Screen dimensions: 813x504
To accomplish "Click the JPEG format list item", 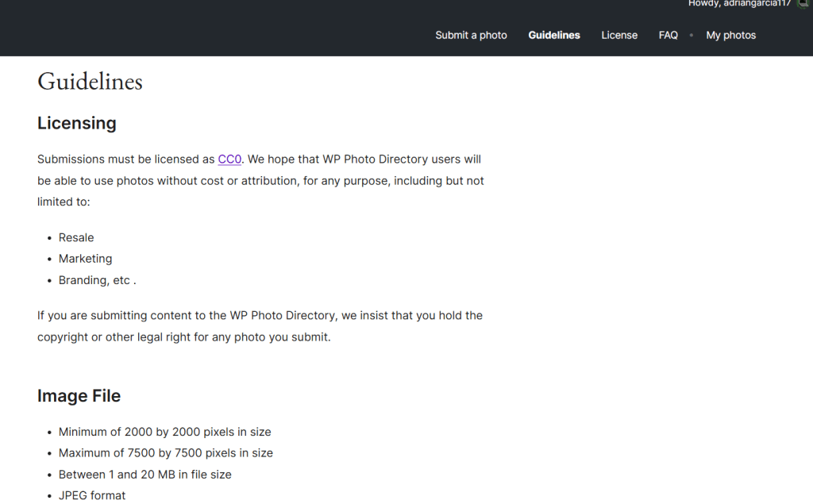I will point(92,496).
